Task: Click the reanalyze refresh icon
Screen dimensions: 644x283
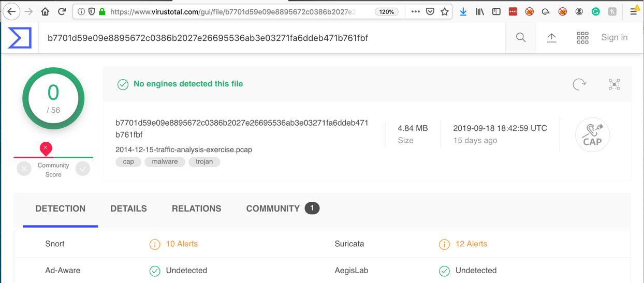Action: [579, 84]
